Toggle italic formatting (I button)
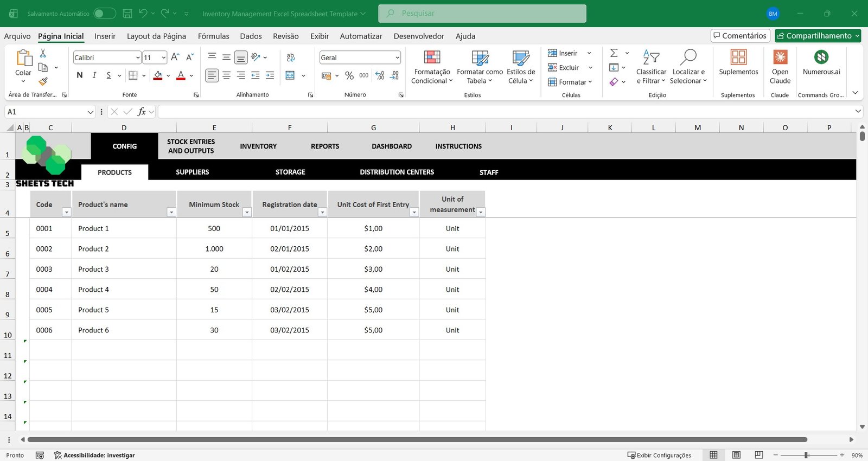 point(94,75)
